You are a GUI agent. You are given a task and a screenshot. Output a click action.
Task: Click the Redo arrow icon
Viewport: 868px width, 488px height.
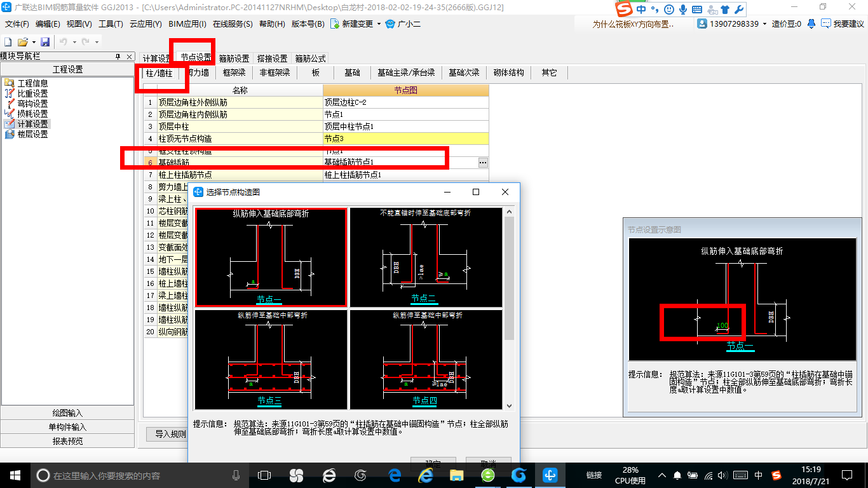[85, 41]
